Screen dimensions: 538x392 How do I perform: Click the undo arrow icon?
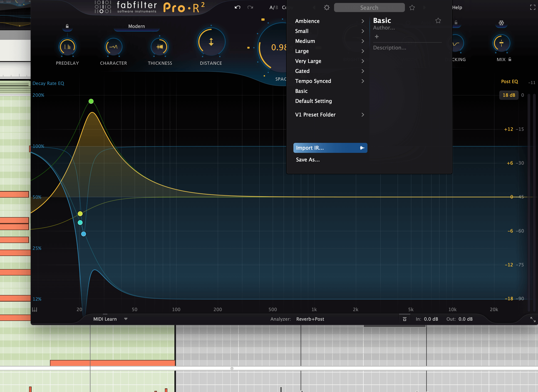(238, 7)
